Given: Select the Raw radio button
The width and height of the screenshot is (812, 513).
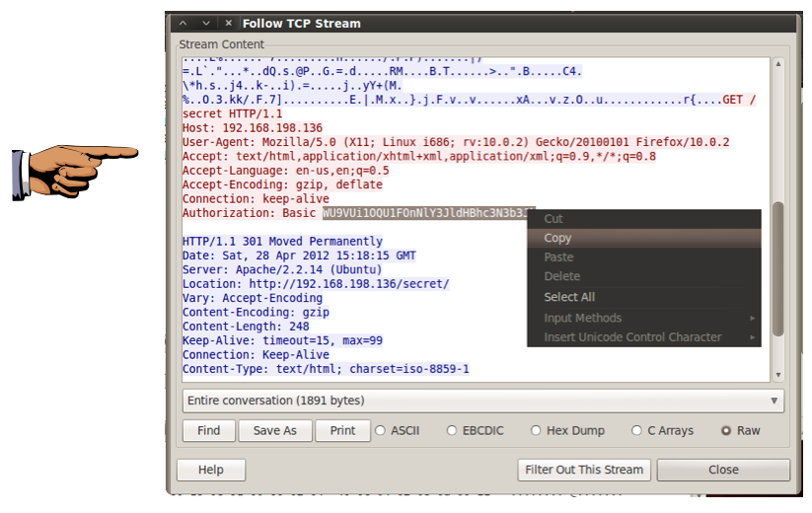Looking at the screenshot, I should tap(726, 430).
